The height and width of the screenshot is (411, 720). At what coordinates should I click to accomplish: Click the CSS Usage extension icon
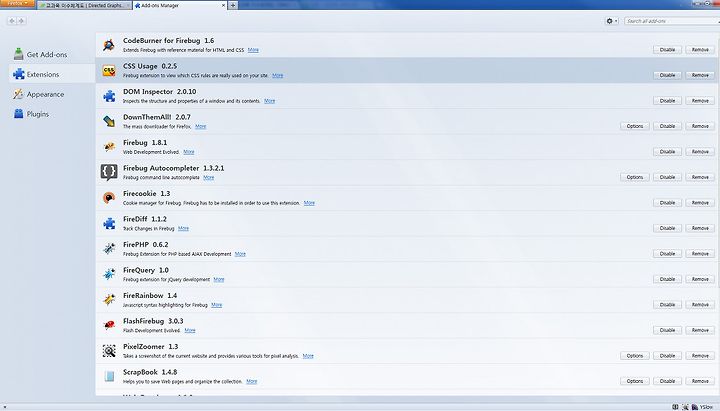pyautogui.click(x=109, y=71)
